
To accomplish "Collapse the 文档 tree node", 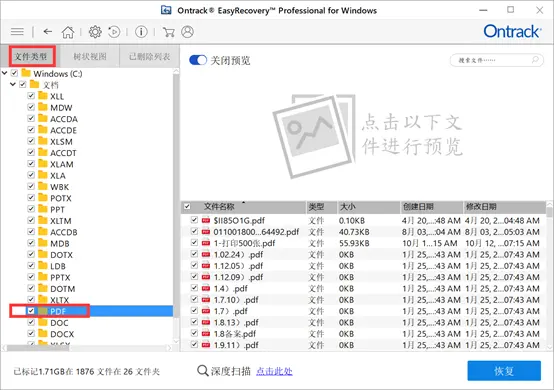I will [13, 84].
